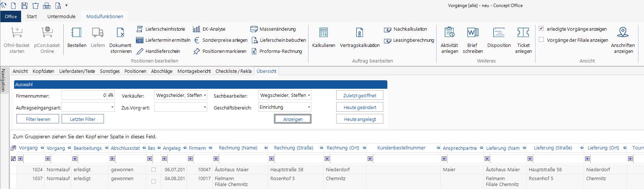644x189 pixels.
Task: Go to the Positionen tab
Action: pyautogui.click(x=135, y=71)
